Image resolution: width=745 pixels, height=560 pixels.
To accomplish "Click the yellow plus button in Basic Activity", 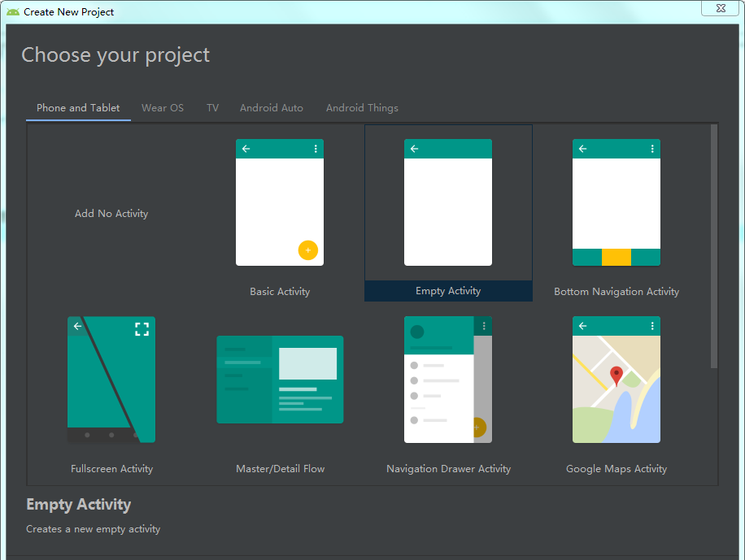I will [x=307, y=250].
